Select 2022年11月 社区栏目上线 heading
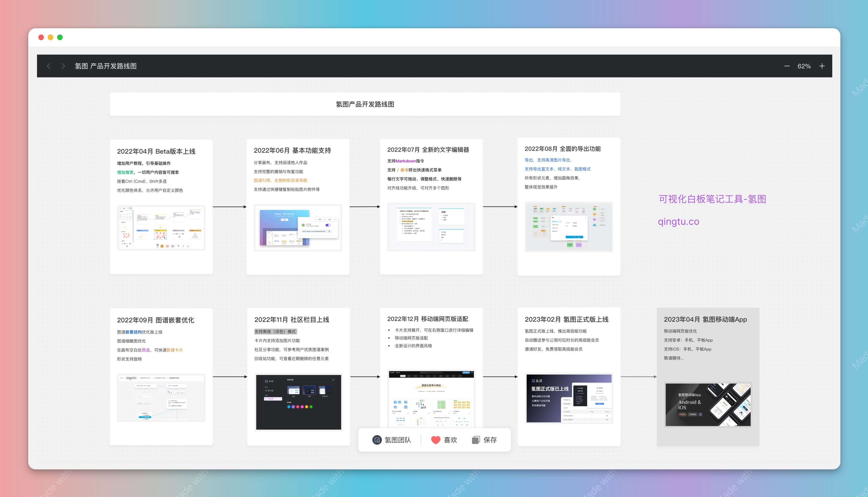 (292, 320)
